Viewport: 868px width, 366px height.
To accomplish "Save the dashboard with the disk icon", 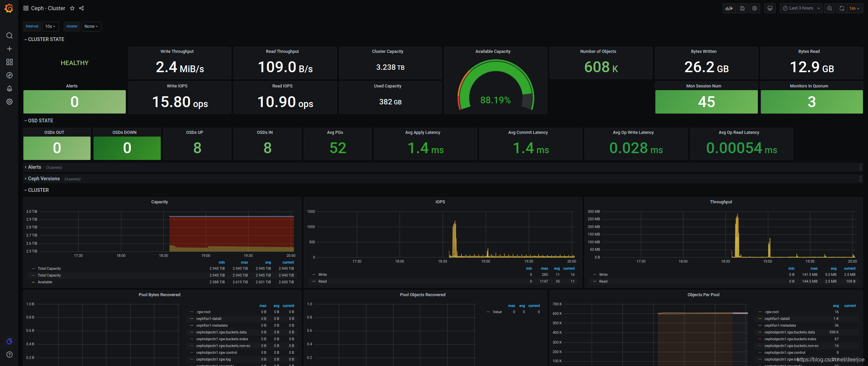I will click(x=742, y=8).
